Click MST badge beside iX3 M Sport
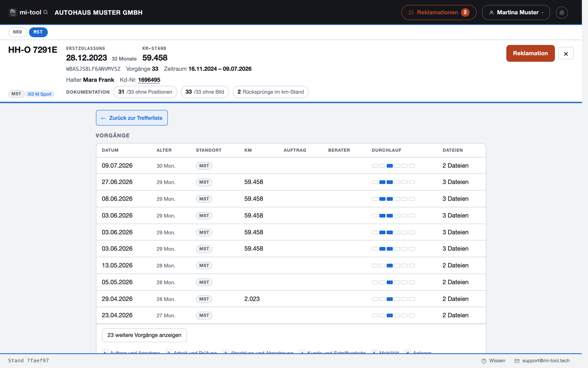 pyautogui.click(x=16, y=94)
